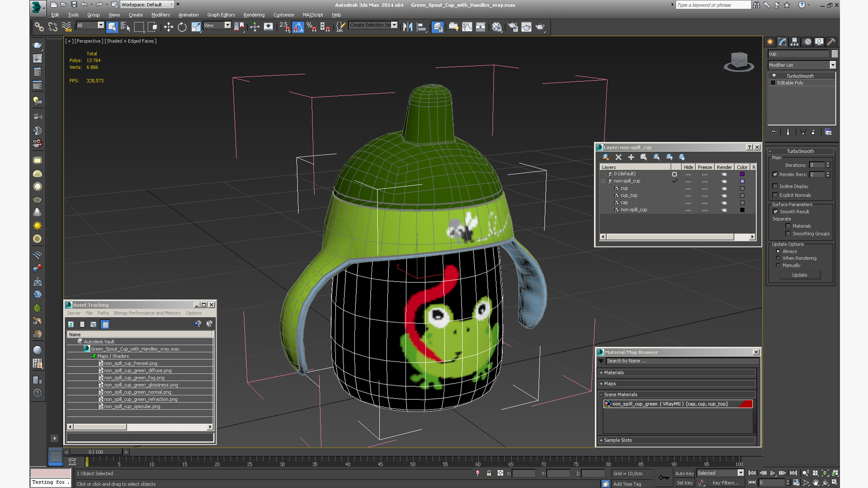Activate the Select and Rotate tool
Viewport: 868px width, 488px height.
[182, 27]
